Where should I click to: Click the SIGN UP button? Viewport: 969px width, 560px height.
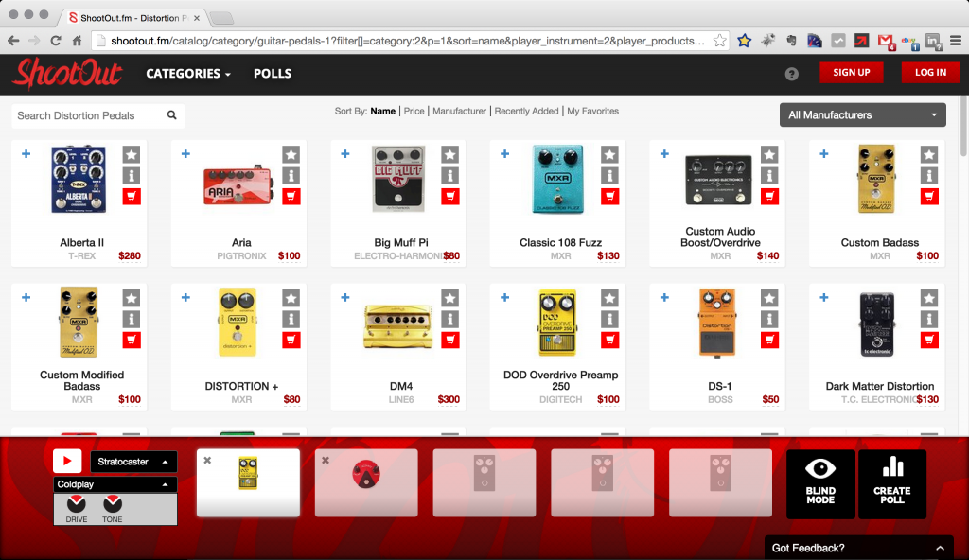[x=851, y=72]
